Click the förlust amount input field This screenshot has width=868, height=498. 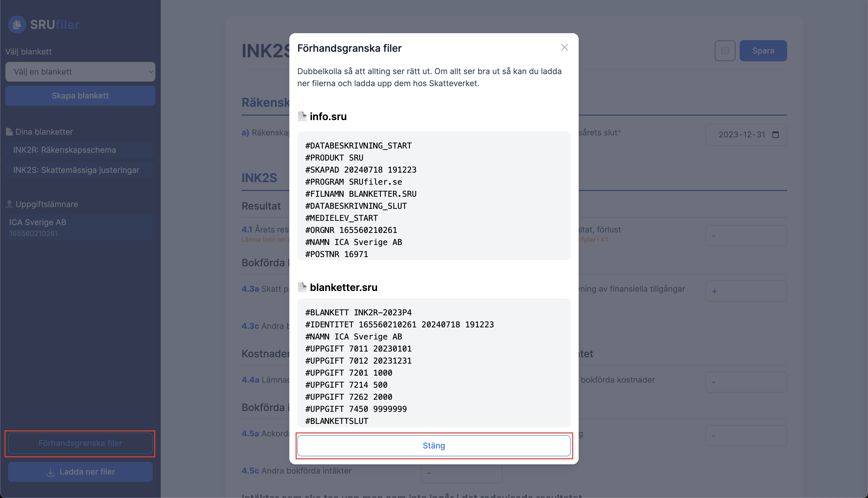click(746, 236)
